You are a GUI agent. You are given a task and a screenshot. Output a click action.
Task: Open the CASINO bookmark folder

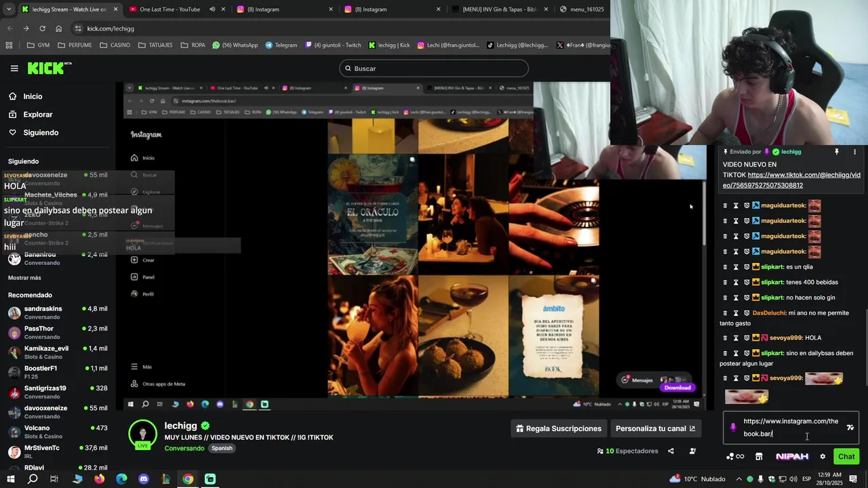[x=115, y=45]
